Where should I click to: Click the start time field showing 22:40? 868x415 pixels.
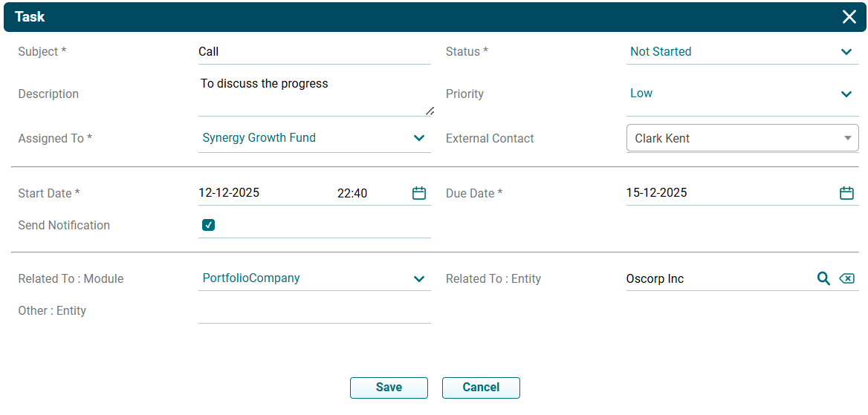(x=364, y=193)
